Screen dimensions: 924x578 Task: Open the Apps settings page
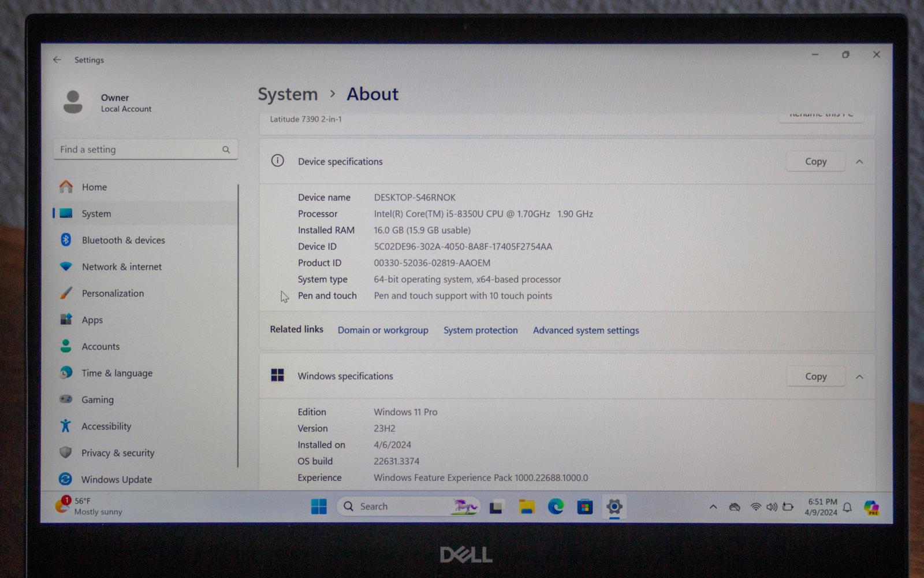click(x=92, y=320)
